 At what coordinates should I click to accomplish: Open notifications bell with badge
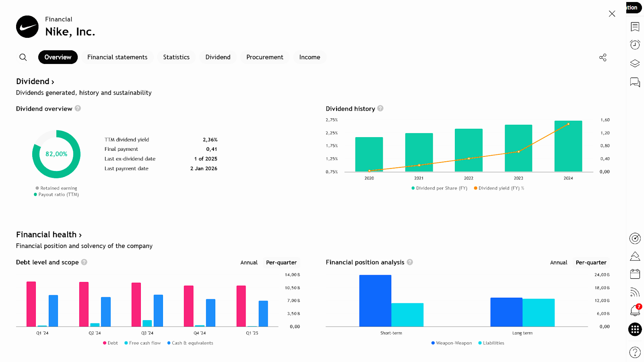pyautogui.click(x=635, y=310)
